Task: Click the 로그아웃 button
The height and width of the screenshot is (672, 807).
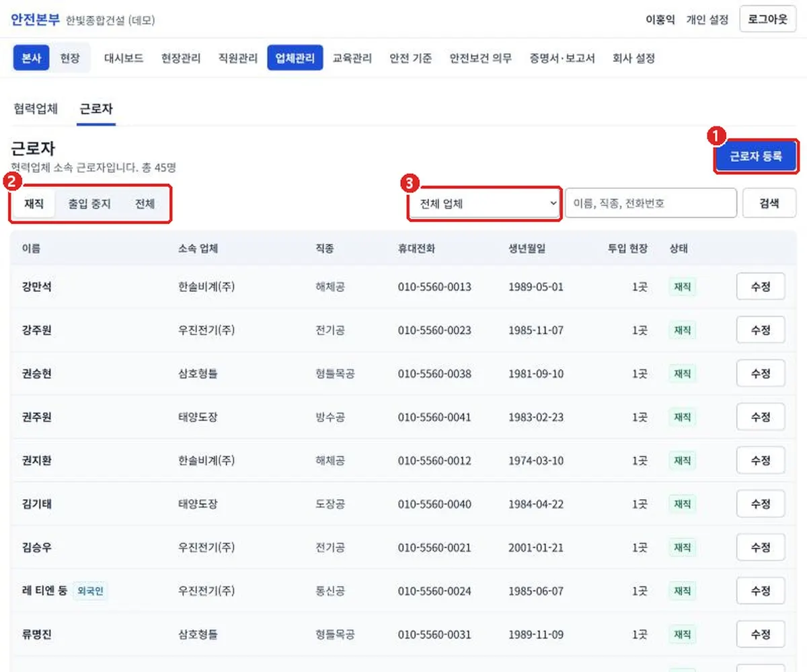Action: [x=767, y=20]
